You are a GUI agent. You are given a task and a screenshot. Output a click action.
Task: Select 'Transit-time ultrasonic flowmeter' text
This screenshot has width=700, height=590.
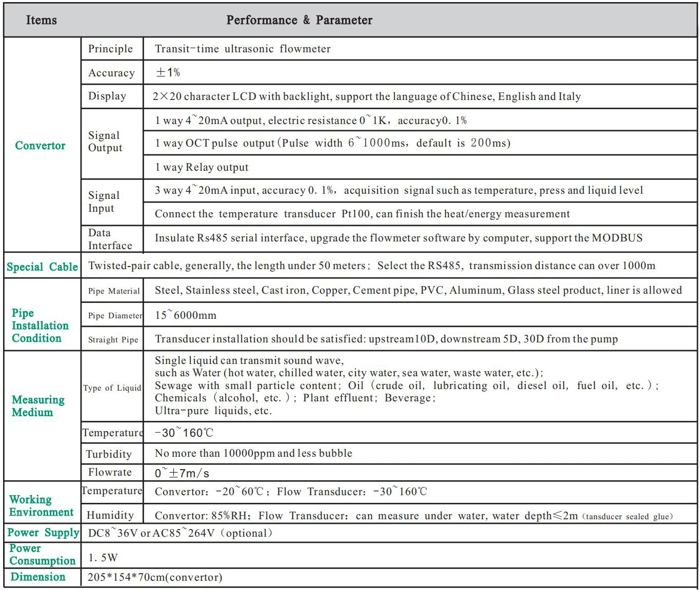coord(243,49)
